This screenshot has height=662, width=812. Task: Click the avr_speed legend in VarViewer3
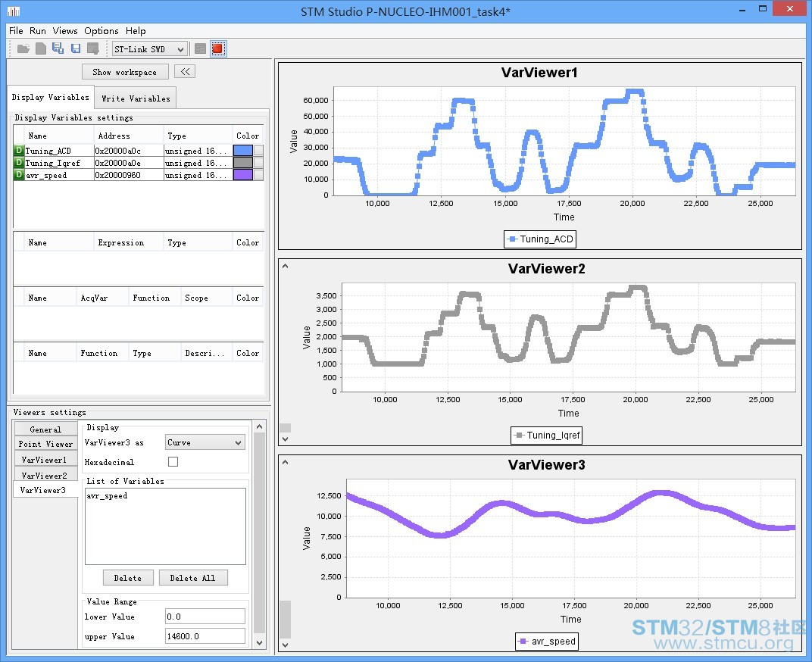point(547,642)
